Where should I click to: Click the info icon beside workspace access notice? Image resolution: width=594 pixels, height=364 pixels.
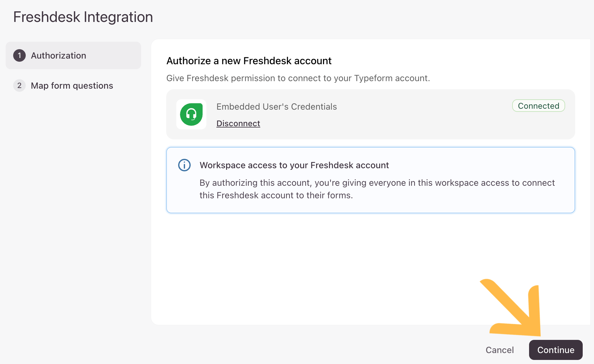tap(184, 165)
